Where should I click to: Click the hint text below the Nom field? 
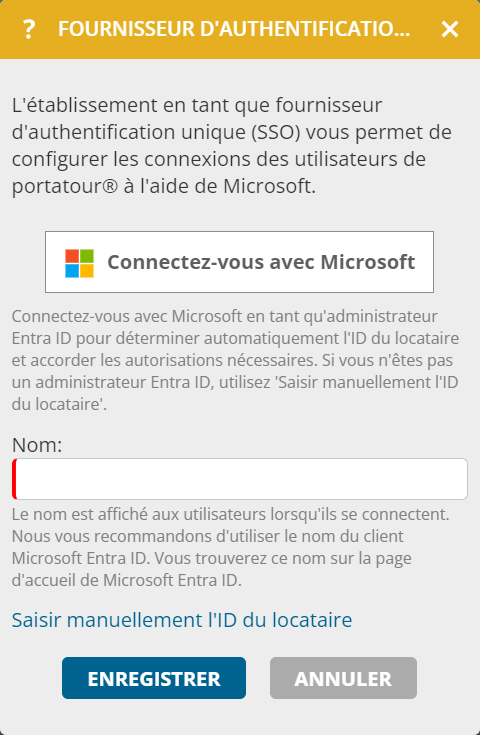(231, 547)
